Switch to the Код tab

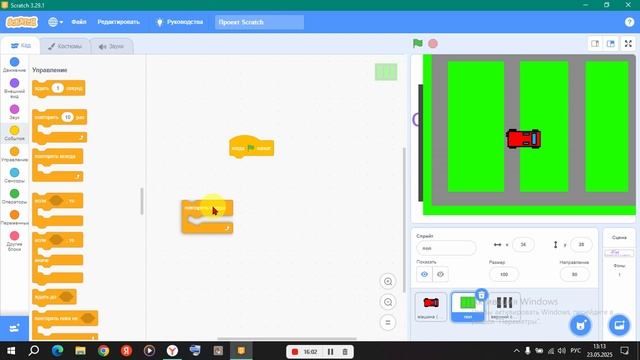[20, 46]
